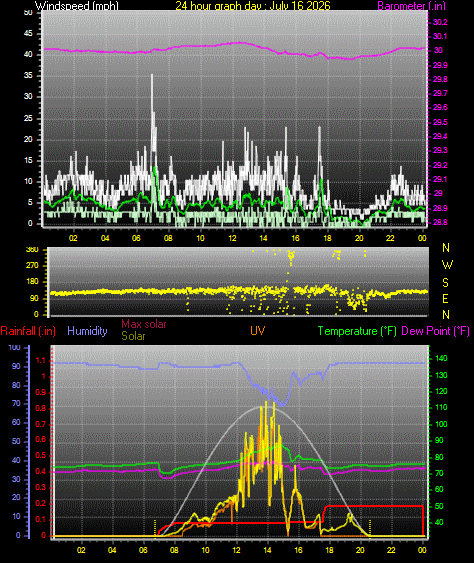Click the Windspeed (mph) axis title
The image size is (474, 563).
(x=76, y=5)
